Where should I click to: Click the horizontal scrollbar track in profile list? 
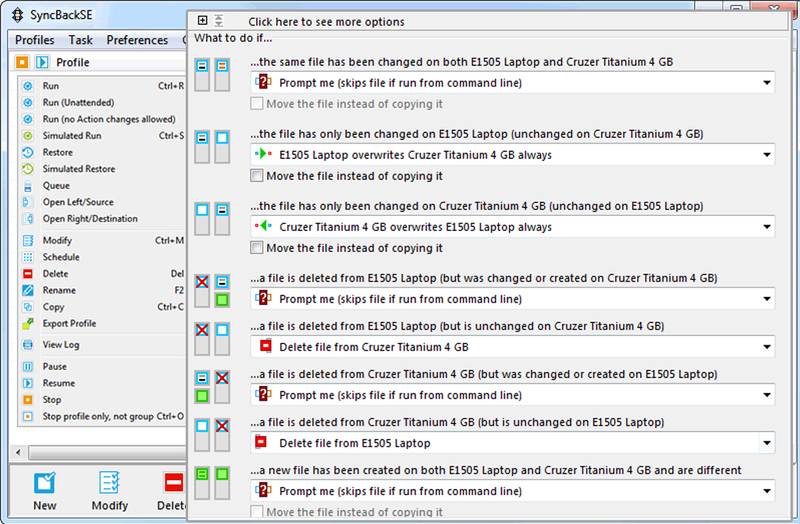click(x=107, y=452)
